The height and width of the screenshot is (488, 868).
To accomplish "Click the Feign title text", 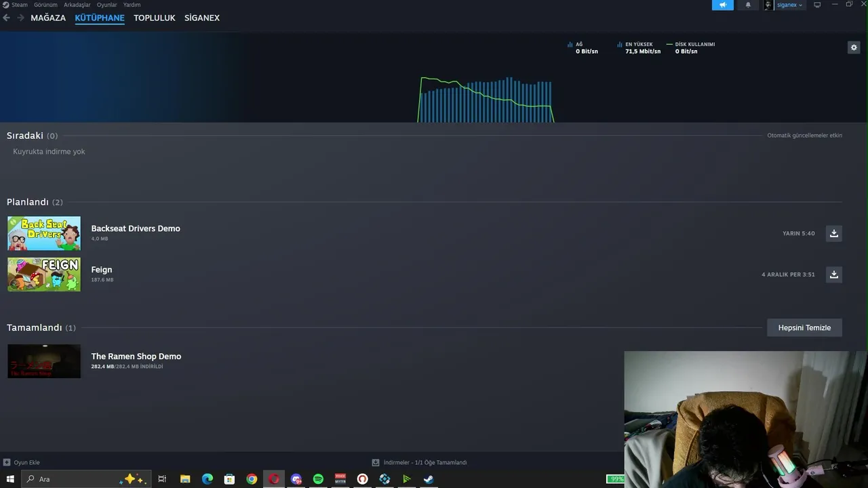I will coord(102,270).
